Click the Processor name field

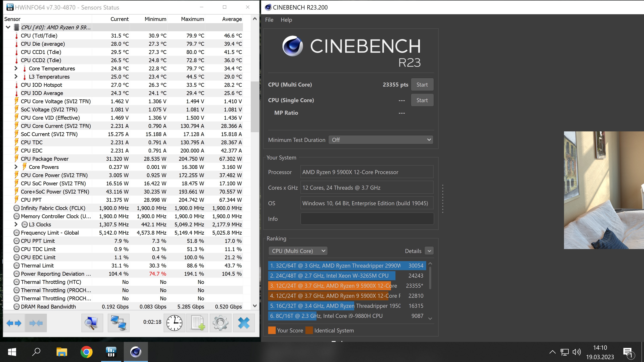(x=367, y=172)
